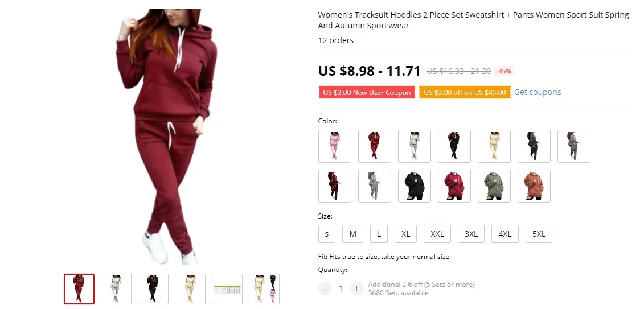Click the US $2.00 New User Coupon
Image resolution: width=644 pixels, height=309 pixels.
click(367, 92)
